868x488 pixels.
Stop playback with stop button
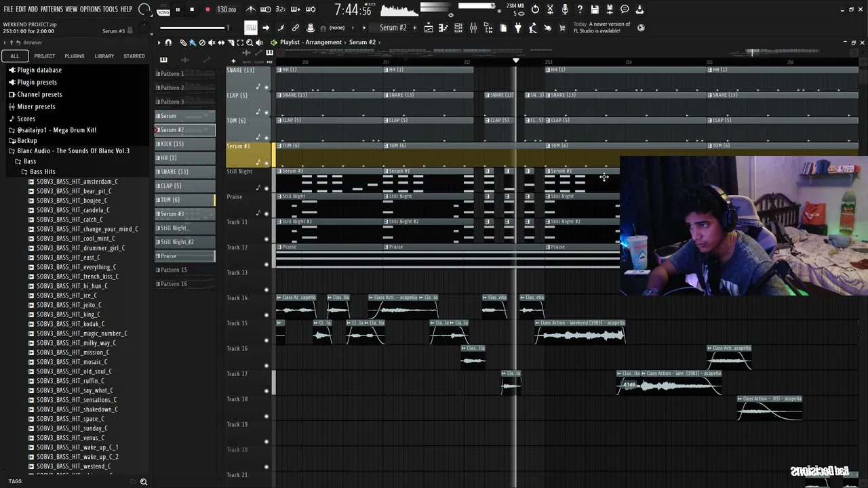[x=192, y=9]
